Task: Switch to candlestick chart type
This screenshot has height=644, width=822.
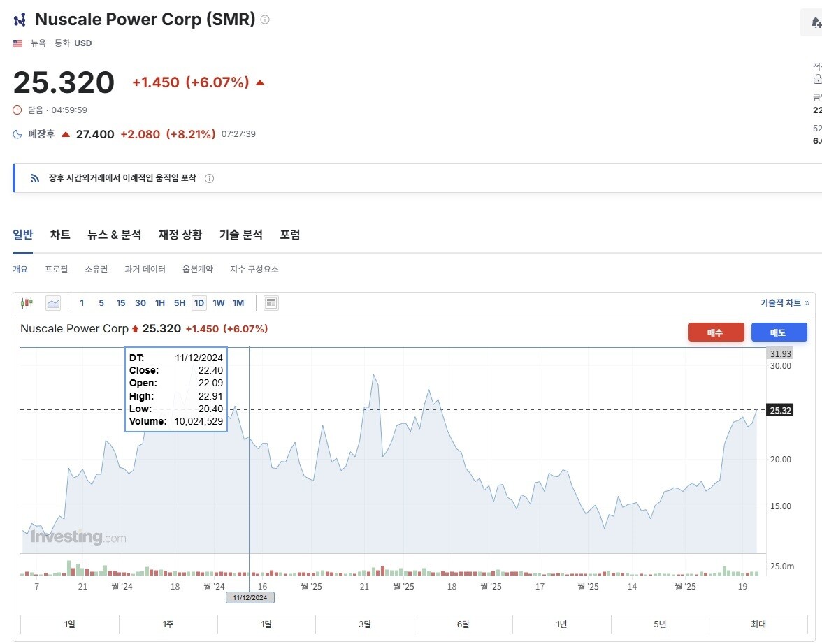Action: point(27,303)
